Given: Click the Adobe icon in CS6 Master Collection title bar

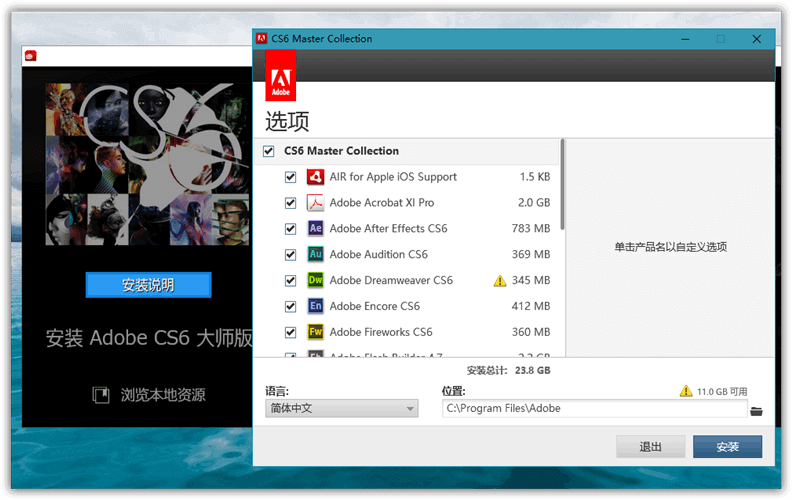Looking at the screenshot, I should tap(262, 39).
